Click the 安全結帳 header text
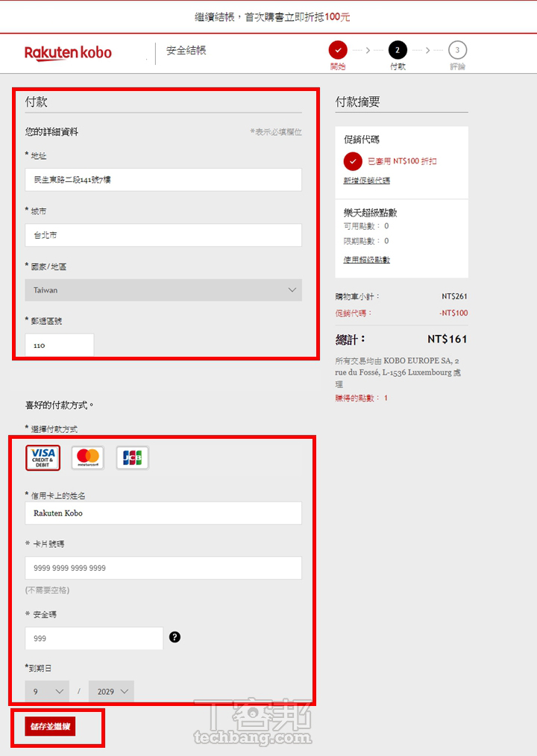The image size is (537, 756). coord(186,50)
